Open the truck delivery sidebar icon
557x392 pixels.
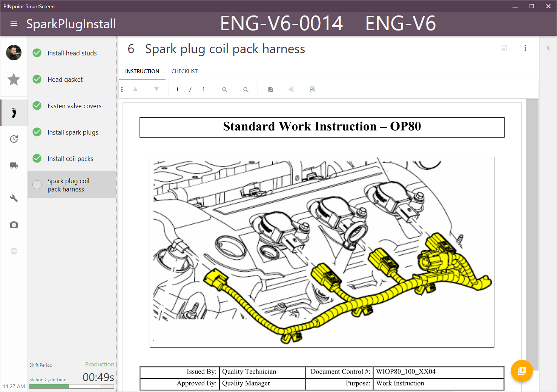point(14,165)
